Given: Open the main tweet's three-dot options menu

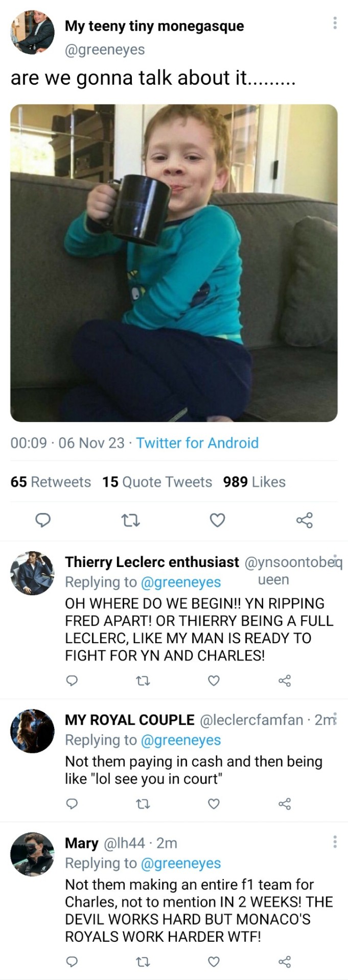Looking at the screenshot, I should (335, 22).
